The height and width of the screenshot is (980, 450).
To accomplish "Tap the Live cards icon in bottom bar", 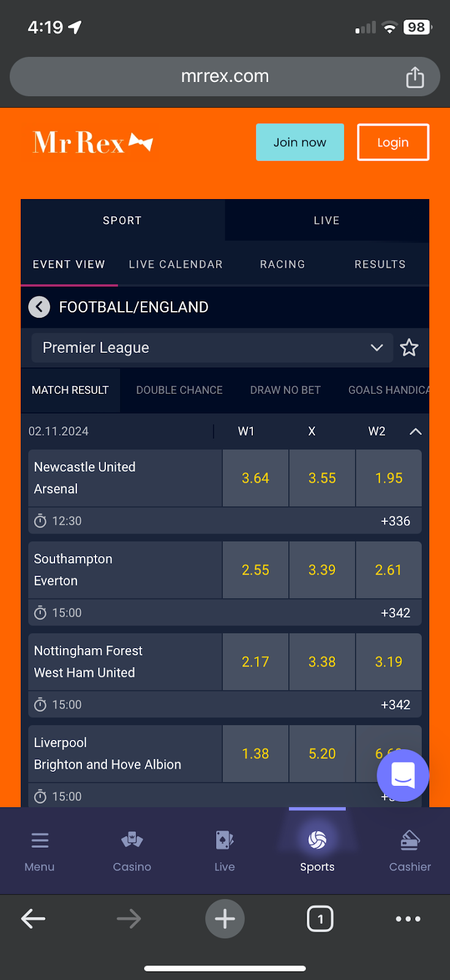I will [x=225, y=840].
